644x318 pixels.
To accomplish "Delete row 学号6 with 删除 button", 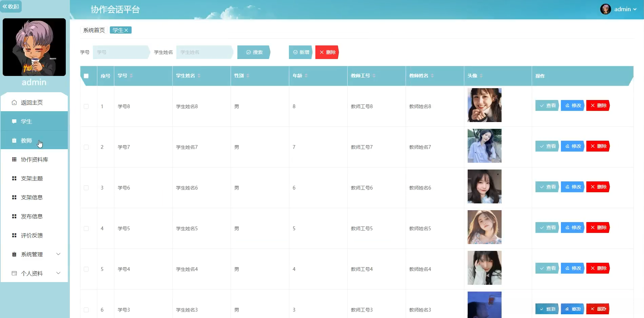I will pyautogui.click(x=598, y=187).
